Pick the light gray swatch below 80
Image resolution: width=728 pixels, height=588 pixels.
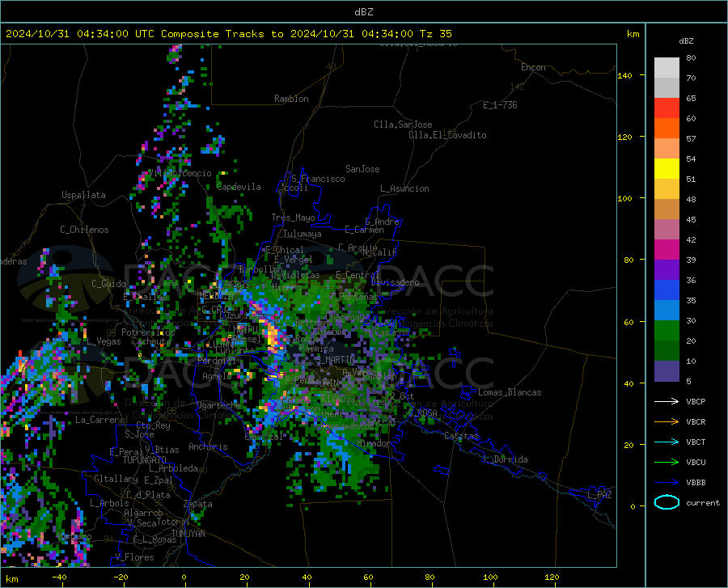[x=667, y=68]
